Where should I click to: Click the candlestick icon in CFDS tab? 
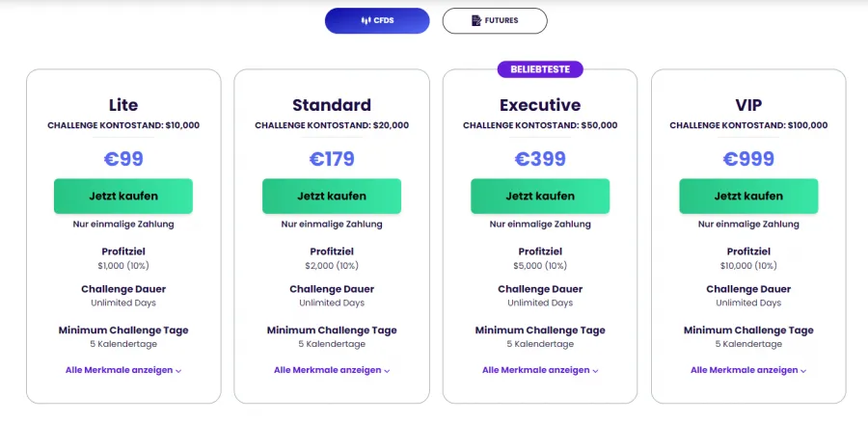366,20
